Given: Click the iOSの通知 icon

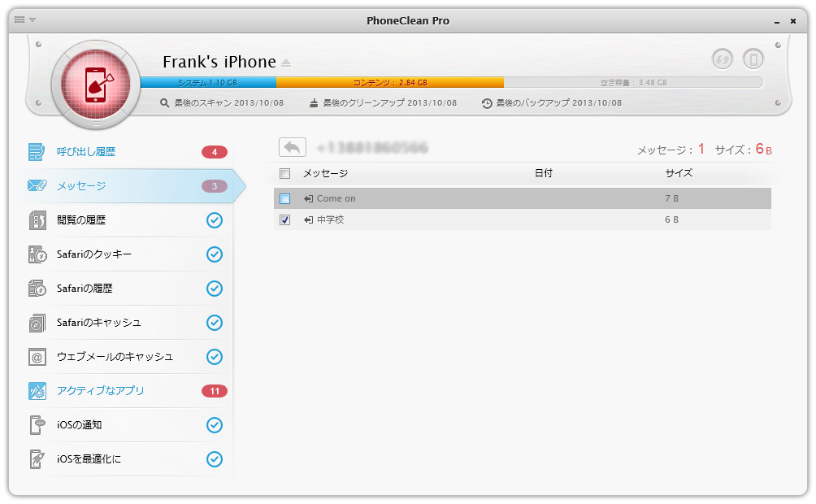Looking at the screenshot, I should coord(37,425).
